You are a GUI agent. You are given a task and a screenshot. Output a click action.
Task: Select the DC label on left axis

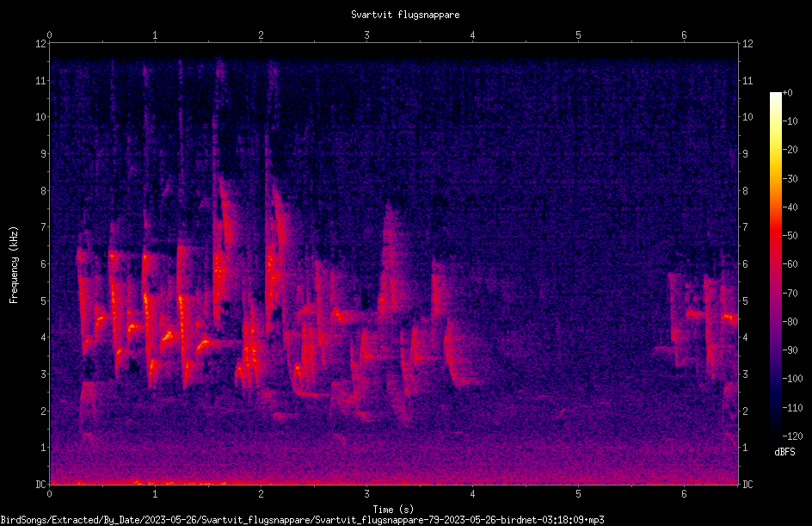click(x=41, y=485)
